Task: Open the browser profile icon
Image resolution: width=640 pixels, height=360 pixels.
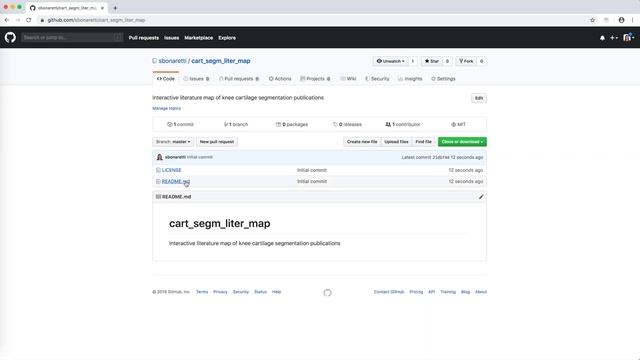Action: tap(621, 20)
